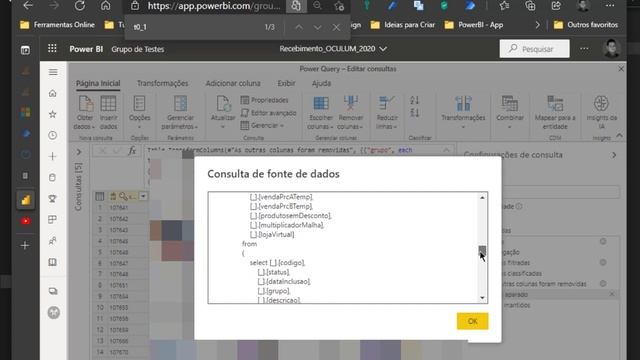This screenshot has height=360, width=640.
Task: Click the find-in-page field containing t0_1
Action: pyautogui.click(x=196, y=27)
